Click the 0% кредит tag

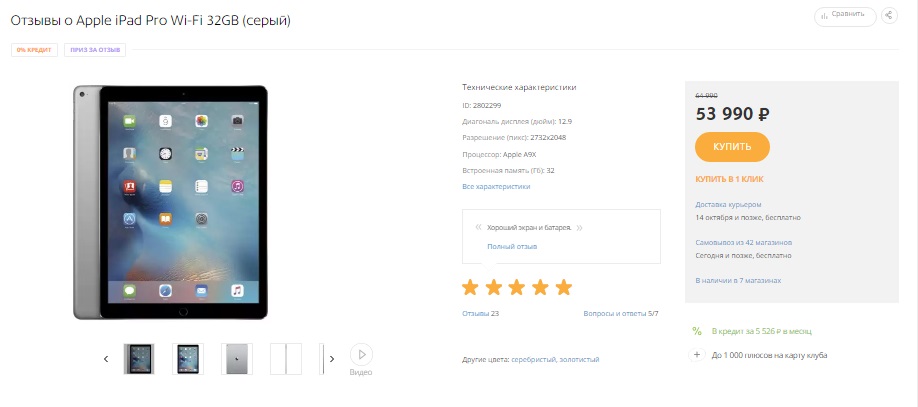[x=34, y=50]
